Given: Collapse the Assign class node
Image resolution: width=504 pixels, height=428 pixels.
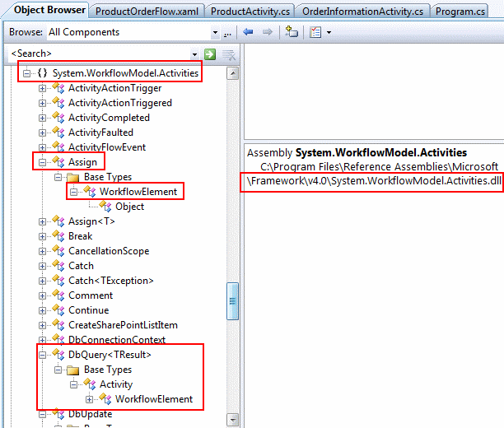Looking at the screenshot, I should 43,162.
